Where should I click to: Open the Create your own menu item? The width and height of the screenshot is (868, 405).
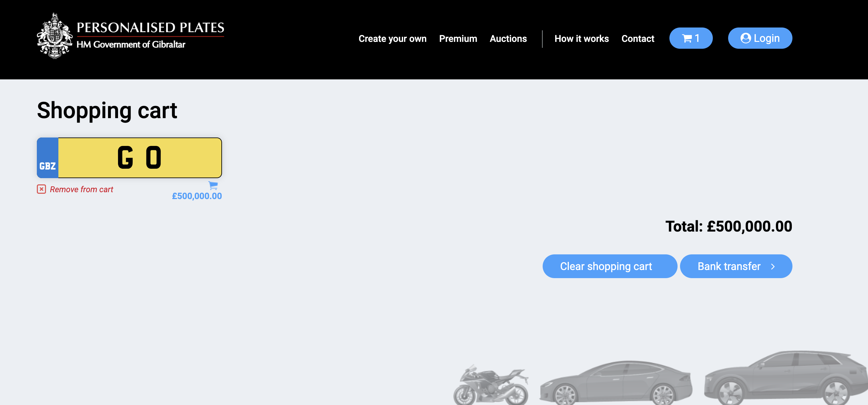[392, 39]
